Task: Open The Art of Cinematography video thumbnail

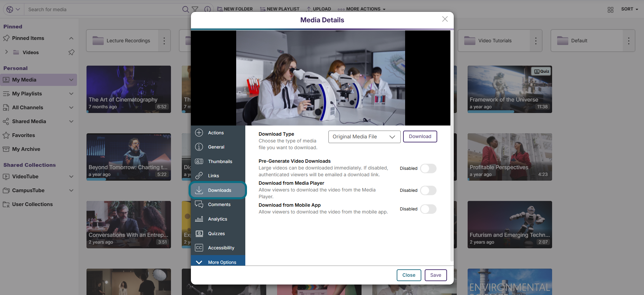Action: [x=129, y=89]
